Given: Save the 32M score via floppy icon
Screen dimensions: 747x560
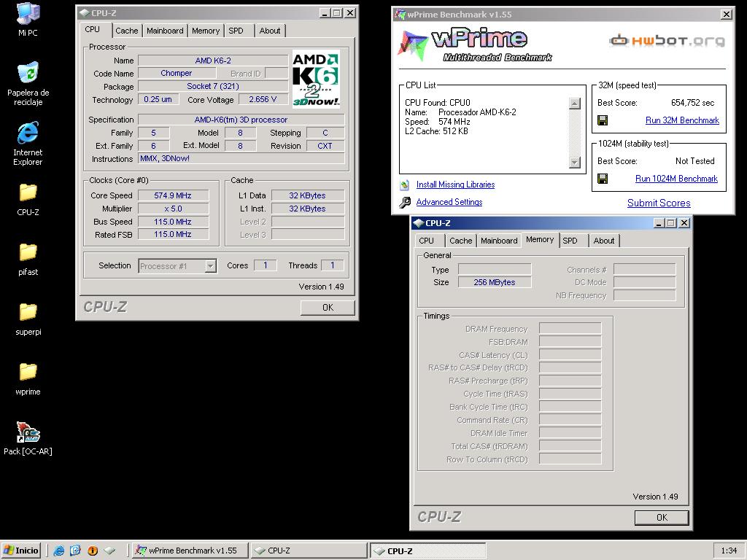Looking at the screenshot, I should (603, 120).
